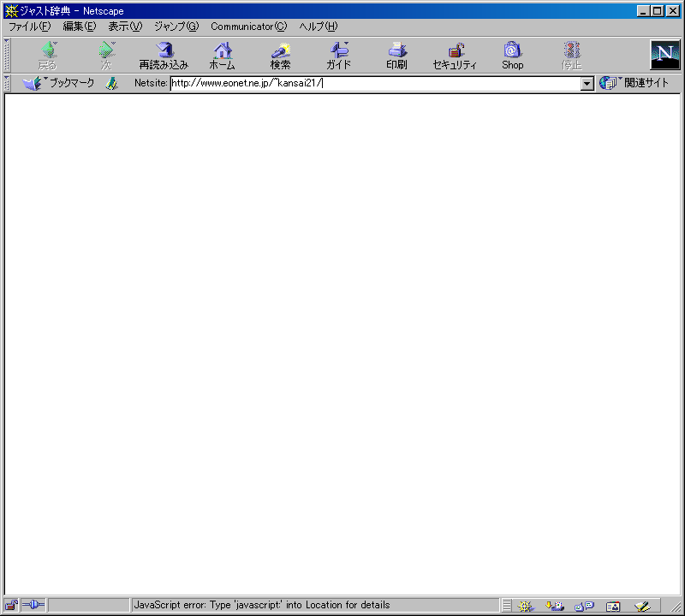Viewport: 685px width, 616px height.
Task: Click into the Netsite address field
Action: click(376, 83)
